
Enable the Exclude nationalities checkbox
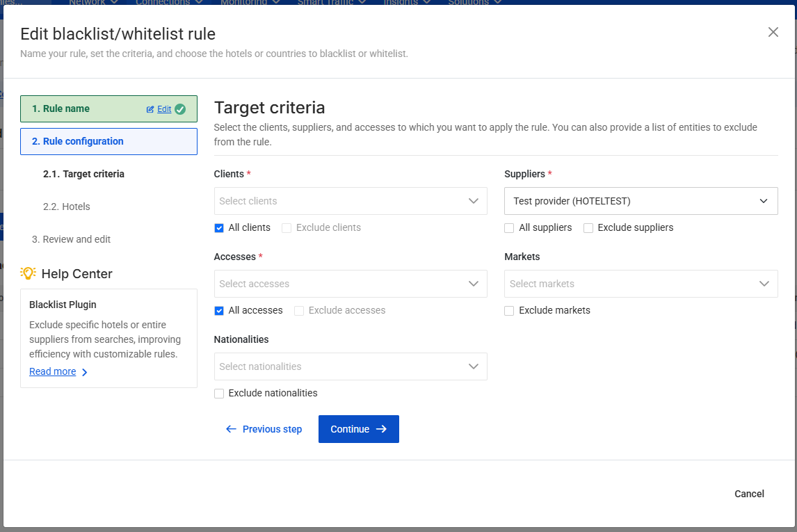point(219,393)
